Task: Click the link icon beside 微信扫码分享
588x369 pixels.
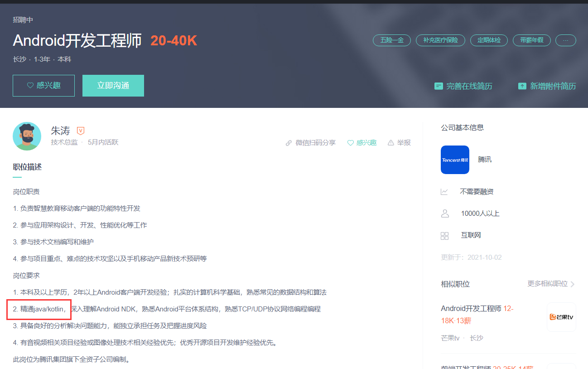Action: point(289,143)
